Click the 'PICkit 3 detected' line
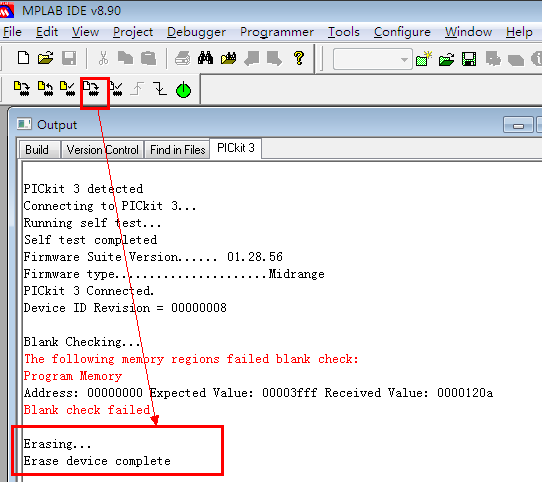The height and width of the screenshot is (482, 542). point(83,189)
